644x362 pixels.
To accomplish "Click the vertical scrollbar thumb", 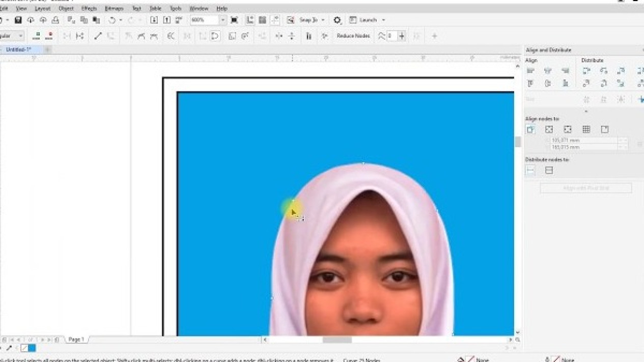I will [518, 142].
